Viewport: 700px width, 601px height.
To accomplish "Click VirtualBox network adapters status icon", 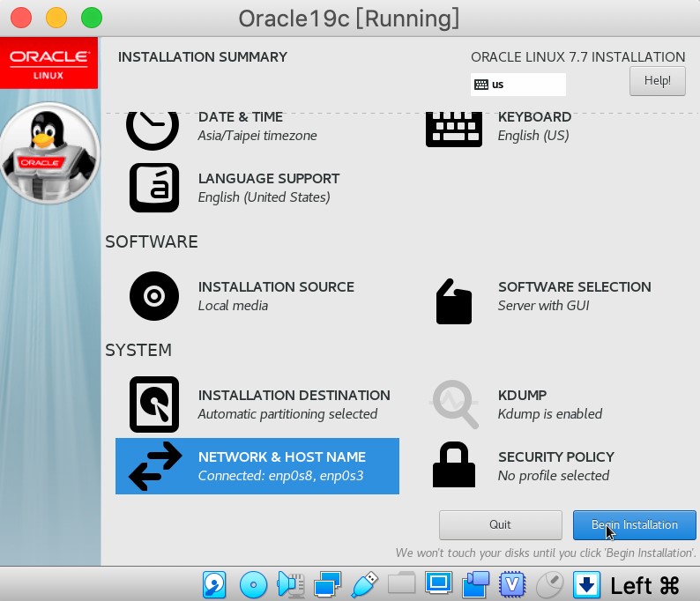I will click(x=327, y=584).
